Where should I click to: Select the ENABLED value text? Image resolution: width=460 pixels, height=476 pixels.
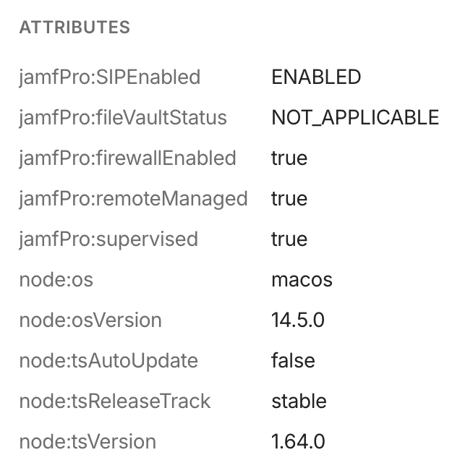(x=316, y=77)
